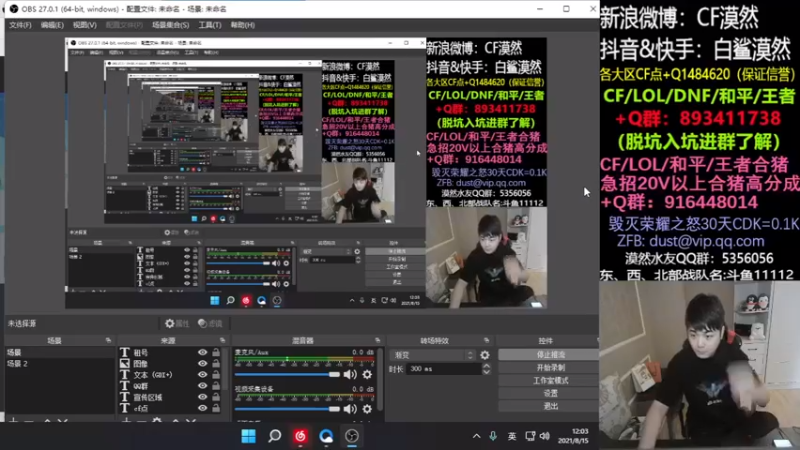Open the 编辑(E) menu
Viewport: 800px width, 450px height.
[52, 25]
